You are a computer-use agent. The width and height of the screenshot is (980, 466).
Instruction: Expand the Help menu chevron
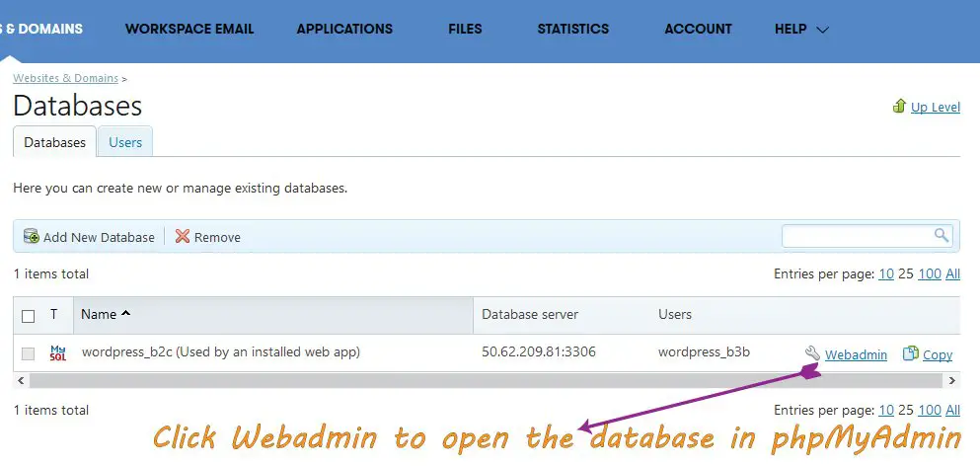(x=822, y=30)
